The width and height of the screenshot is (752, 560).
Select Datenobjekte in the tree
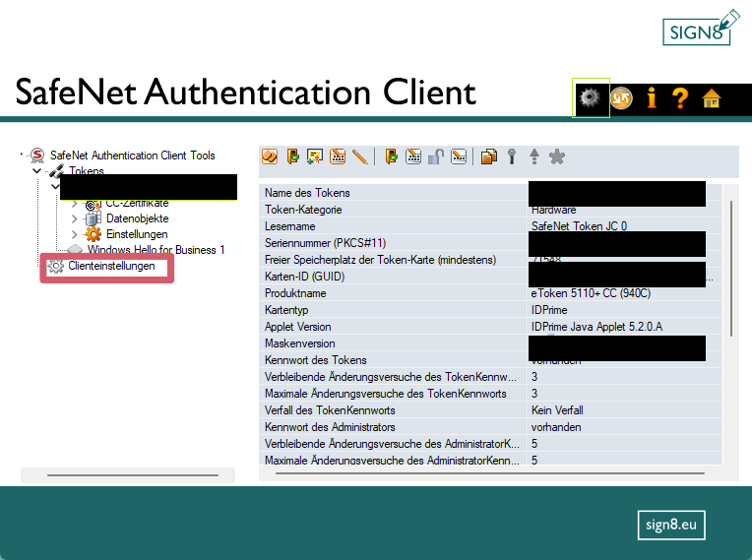click(x=137, y=218)
